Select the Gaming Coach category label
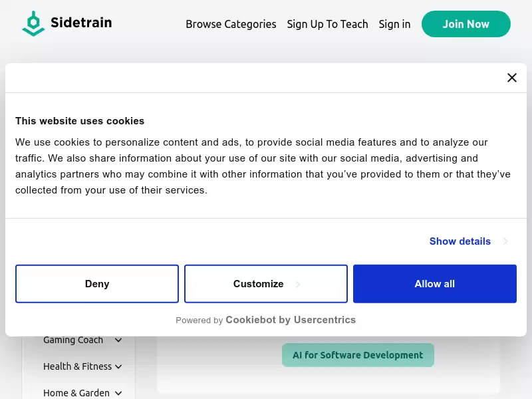Viewport: 532px width, 399px height. [x=73, y=340]
